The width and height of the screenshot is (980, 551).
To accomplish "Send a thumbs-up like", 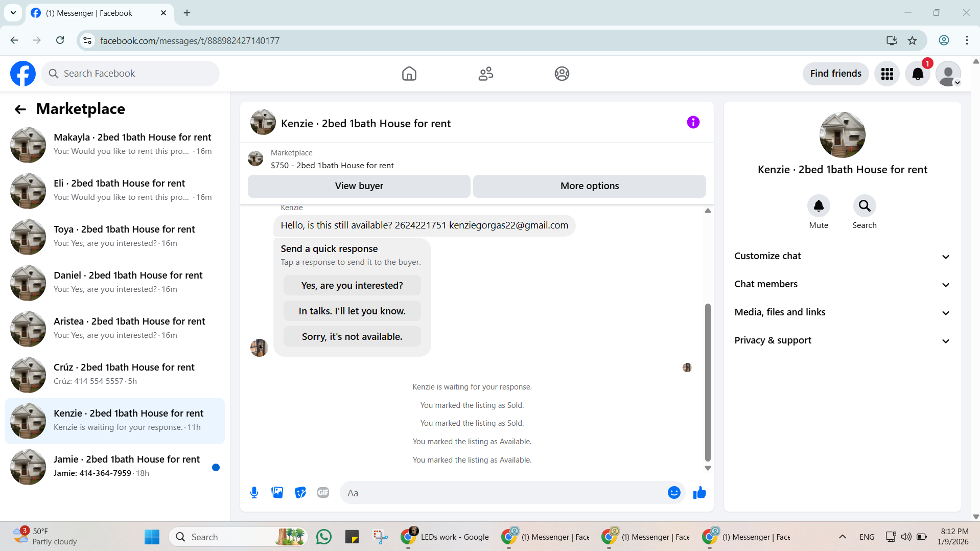I will pos(699,493).
